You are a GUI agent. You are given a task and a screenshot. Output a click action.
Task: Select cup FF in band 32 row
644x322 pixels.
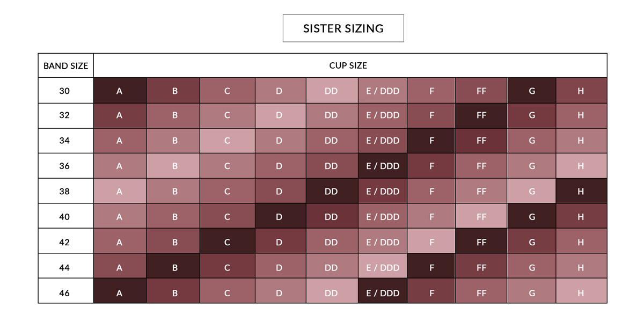coord(481,116)
